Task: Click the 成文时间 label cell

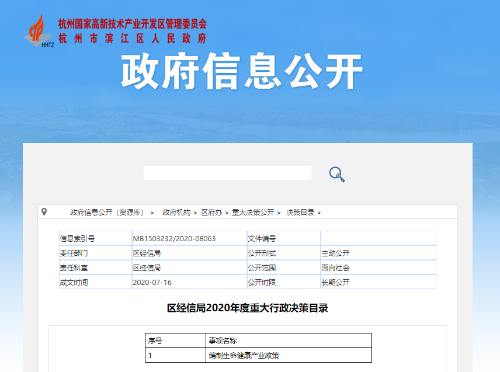Action: [x=95, y=282]
